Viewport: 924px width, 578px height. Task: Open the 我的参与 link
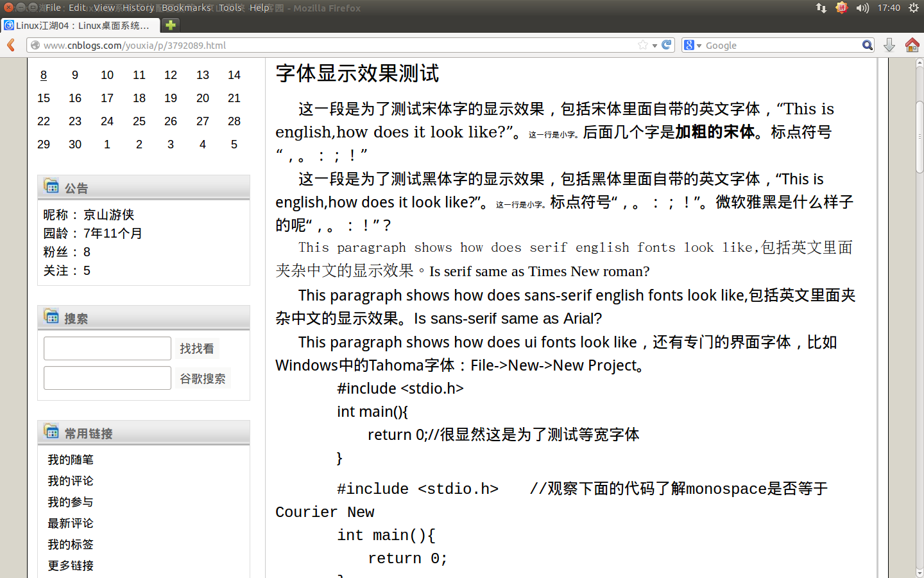coord(71,502)
